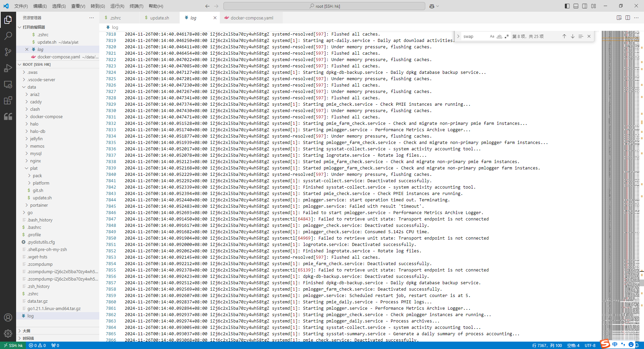Open the Manage settings gear
644x349 pixels.
pyautogui.click(x=8, y=333)
